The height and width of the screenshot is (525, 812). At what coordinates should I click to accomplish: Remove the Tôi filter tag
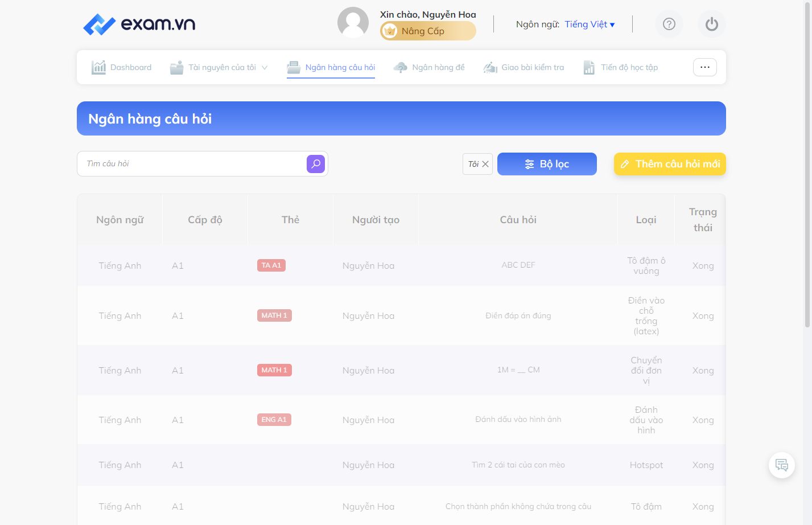point(485,164)
